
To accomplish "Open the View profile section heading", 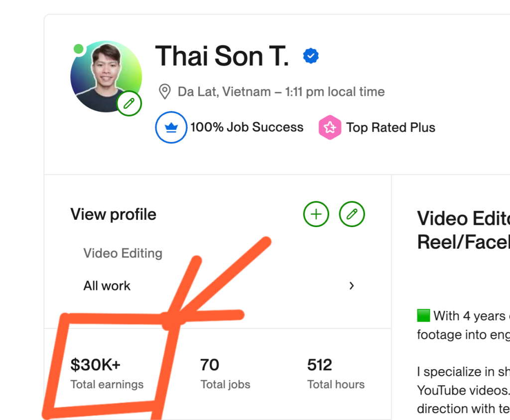I will (x=114, y=214).
